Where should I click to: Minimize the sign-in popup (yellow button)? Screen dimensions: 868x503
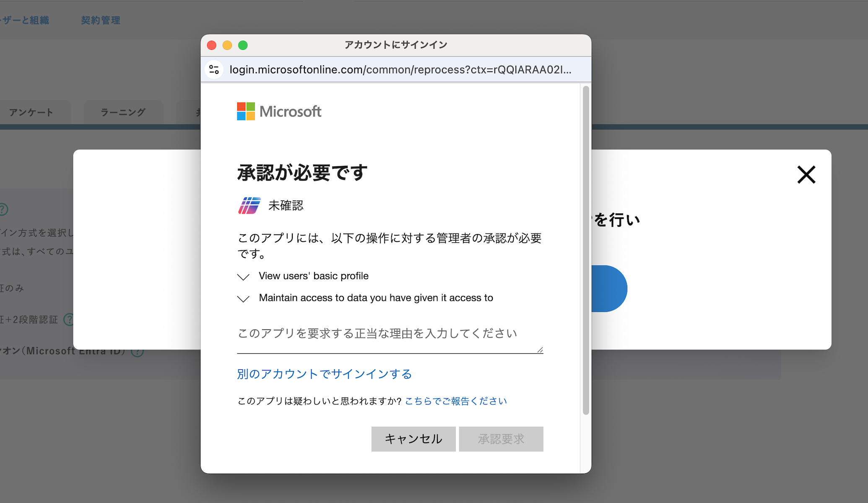point(227,45)
